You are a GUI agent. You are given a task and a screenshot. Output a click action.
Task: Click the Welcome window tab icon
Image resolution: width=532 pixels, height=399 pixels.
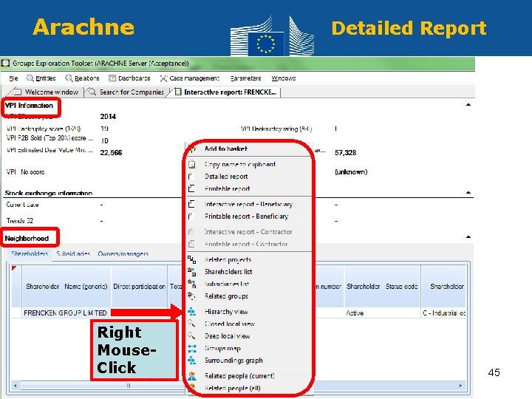(17, 92)
